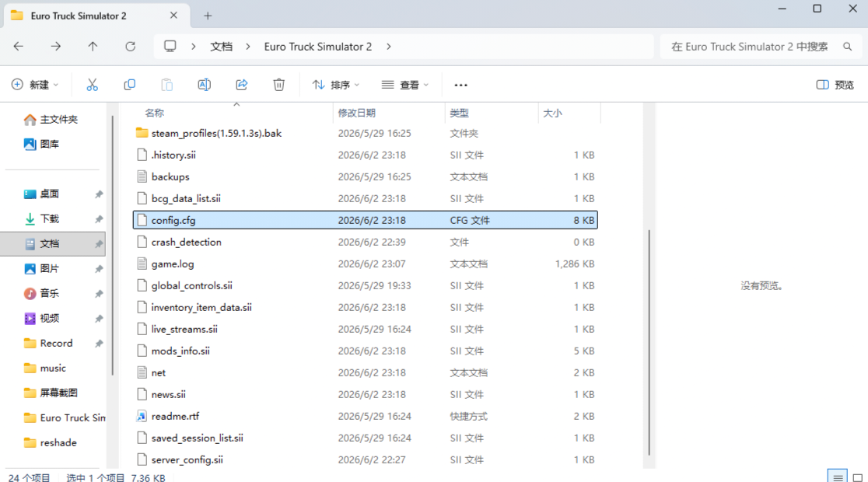Select crash_detection file
Image resolution: width=868 pixels, height=482 pixels.
366,243
